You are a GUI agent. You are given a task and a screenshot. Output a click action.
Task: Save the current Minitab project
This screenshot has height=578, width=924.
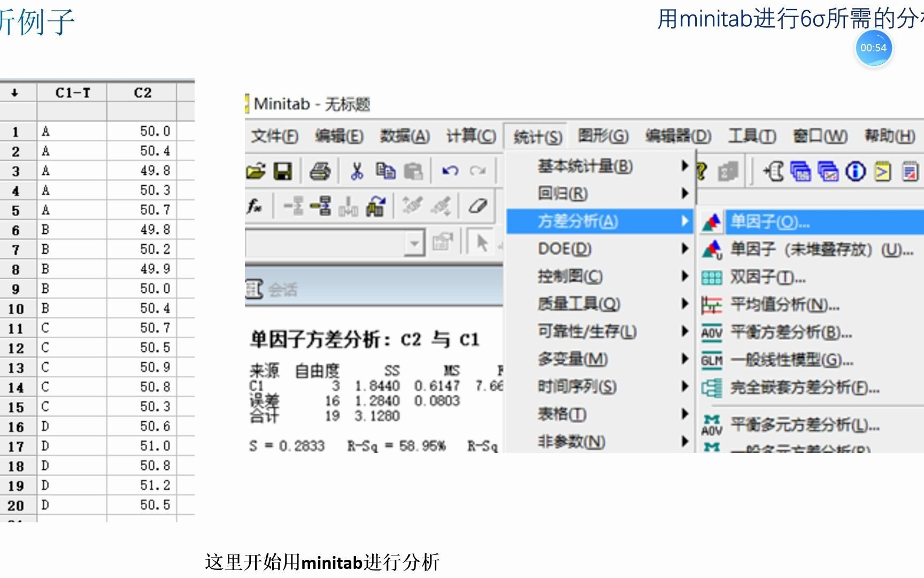click(x=282, y=170)
